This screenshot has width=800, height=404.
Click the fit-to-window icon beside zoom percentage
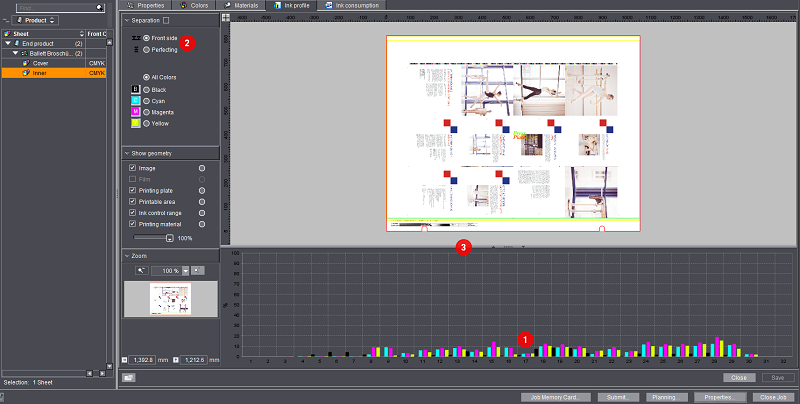[x=197, y=270]
